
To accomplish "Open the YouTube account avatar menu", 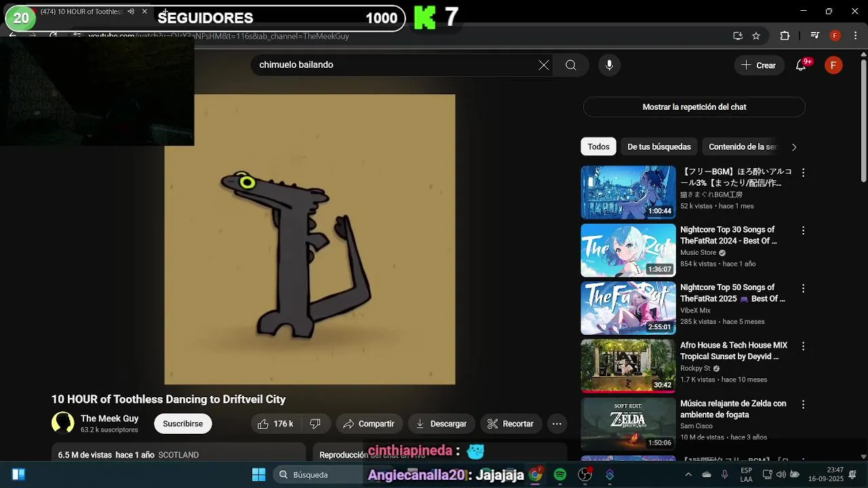I will click(833, 65).
